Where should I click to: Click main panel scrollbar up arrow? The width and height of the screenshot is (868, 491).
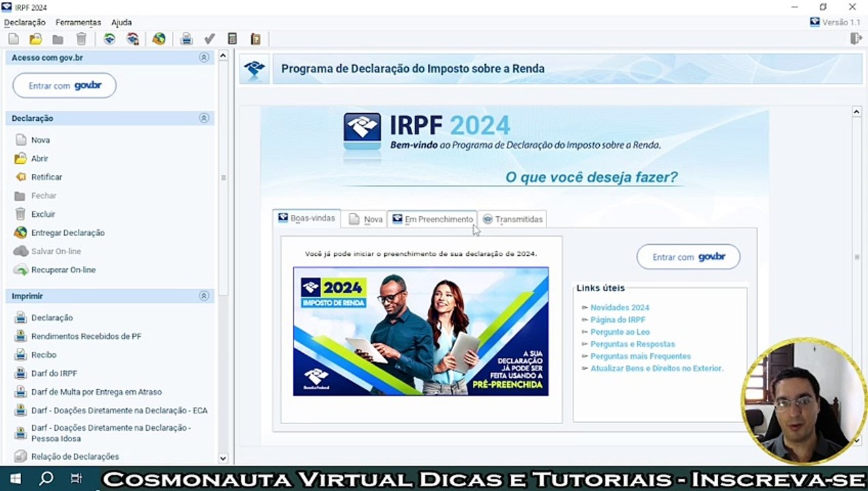[857, 111]
